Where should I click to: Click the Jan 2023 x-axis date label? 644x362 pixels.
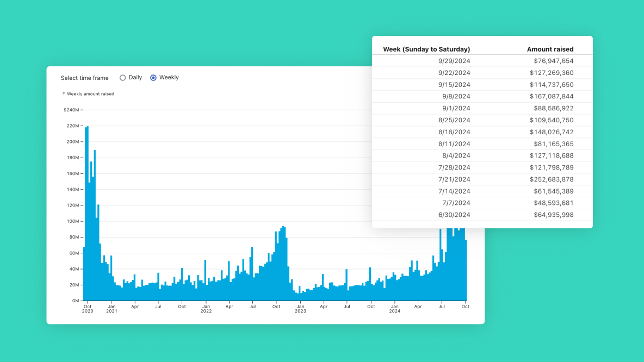click(300, 309)
